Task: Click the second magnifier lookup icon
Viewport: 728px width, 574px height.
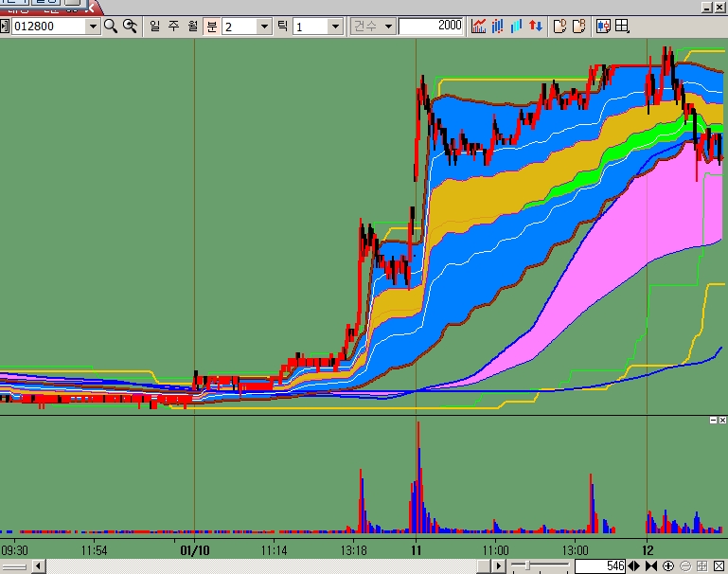Action: pyautogui.click(x=130, y=27)
